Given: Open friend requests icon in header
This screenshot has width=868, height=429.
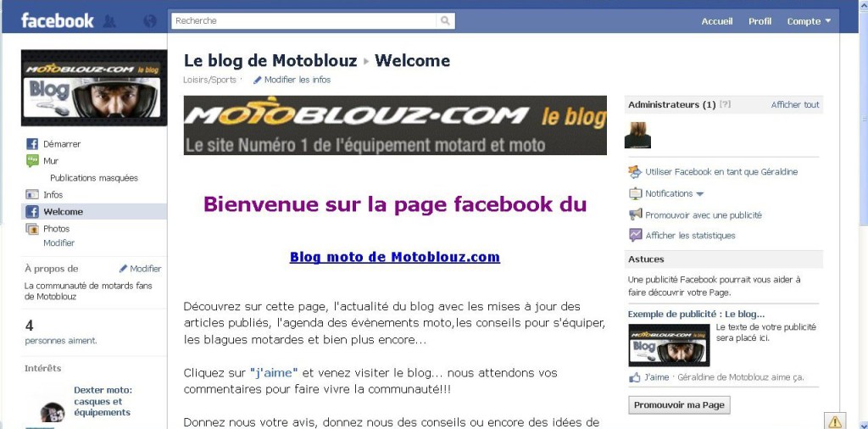Looking at the screenshot, I should (x=109, y=21).
